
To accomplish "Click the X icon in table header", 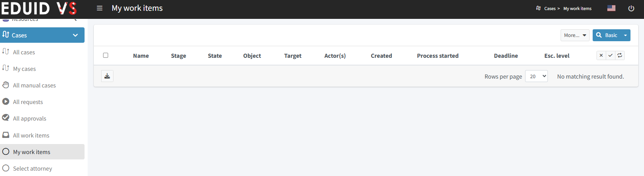I will click(601, 55).
